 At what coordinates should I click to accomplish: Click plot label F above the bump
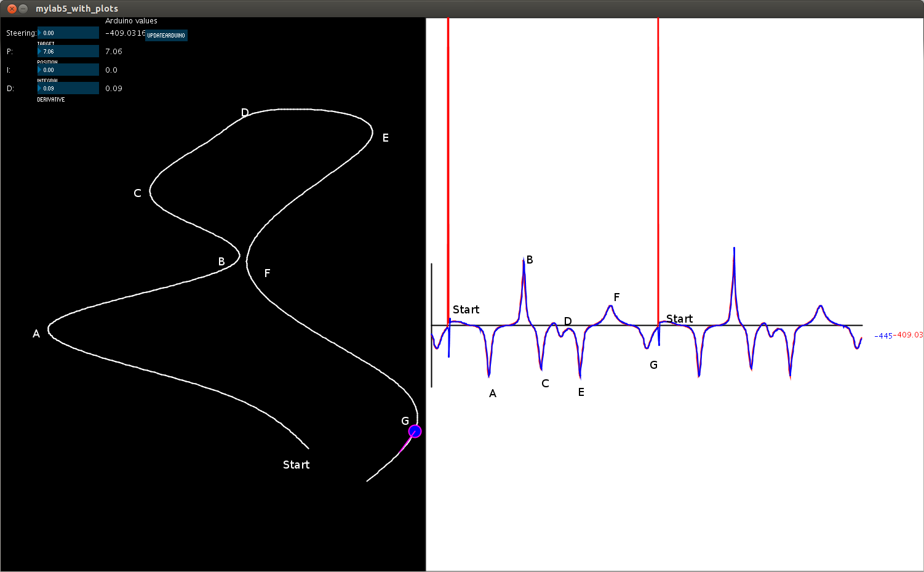click(x=616, y=297)
